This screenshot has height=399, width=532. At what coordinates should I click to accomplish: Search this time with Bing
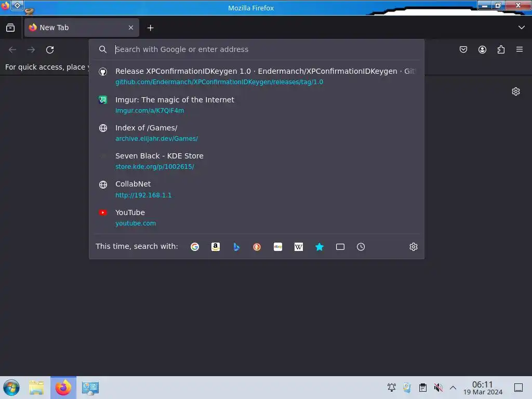pyautogui.click(x=236, y=247)
